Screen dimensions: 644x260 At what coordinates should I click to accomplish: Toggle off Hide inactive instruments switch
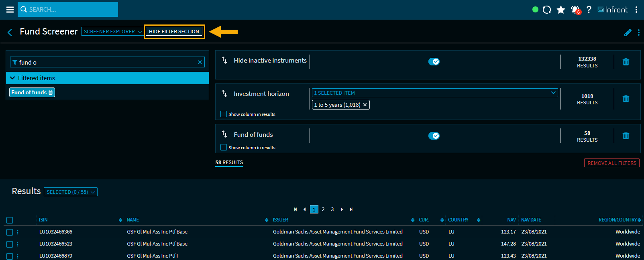click(434, 61)
